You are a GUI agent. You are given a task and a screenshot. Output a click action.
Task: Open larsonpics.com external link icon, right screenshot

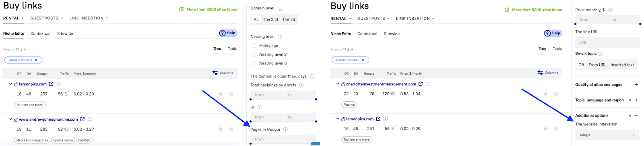pos(378,119)
